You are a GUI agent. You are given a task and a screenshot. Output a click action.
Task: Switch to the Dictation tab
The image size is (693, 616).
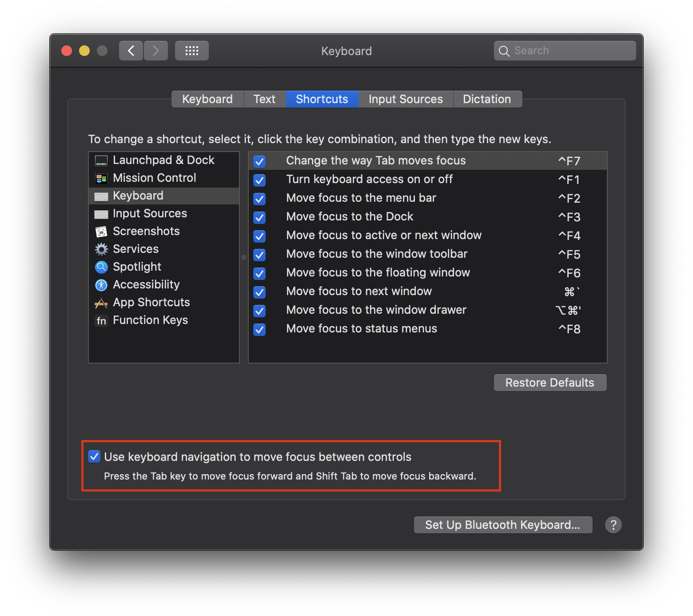click(487, 99)
